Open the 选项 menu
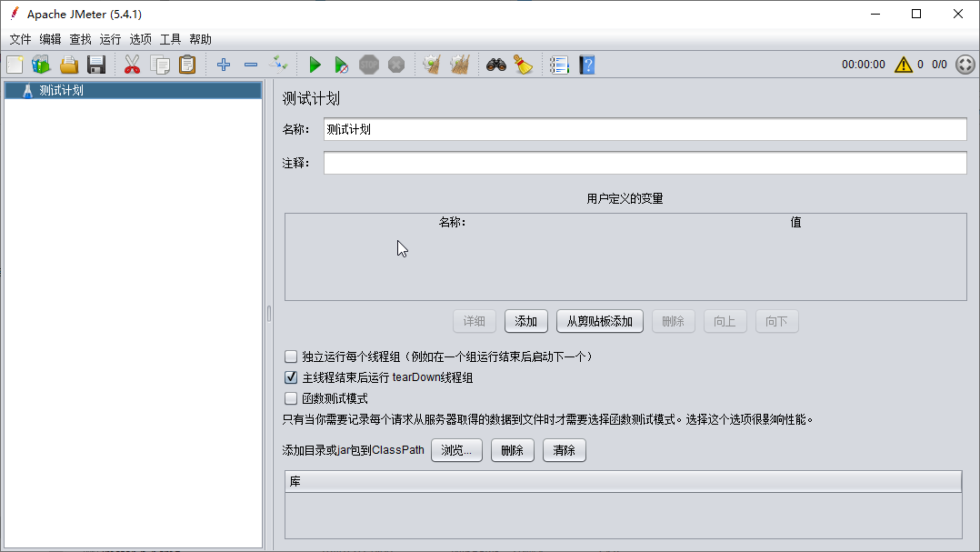980x552 pixels. 140,39
